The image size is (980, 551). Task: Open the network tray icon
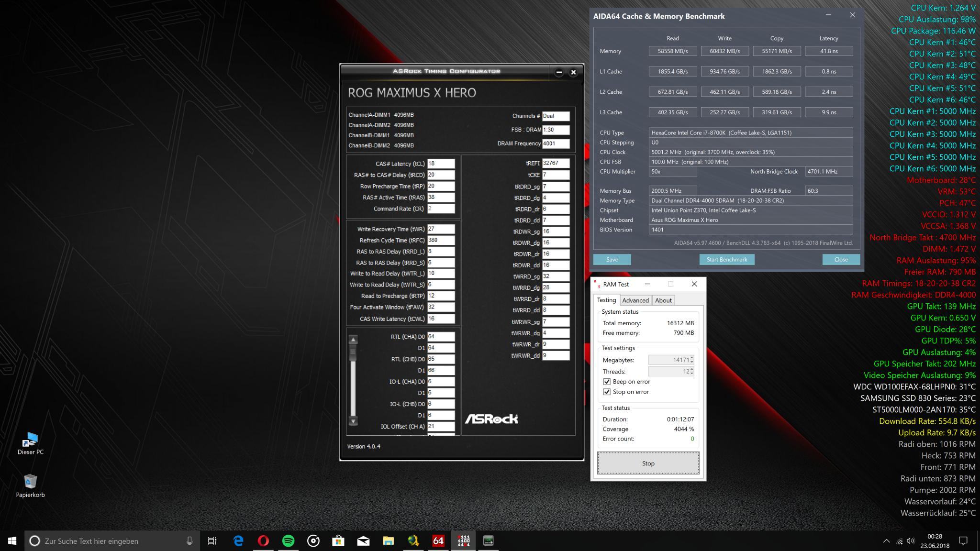pos(899,541)
